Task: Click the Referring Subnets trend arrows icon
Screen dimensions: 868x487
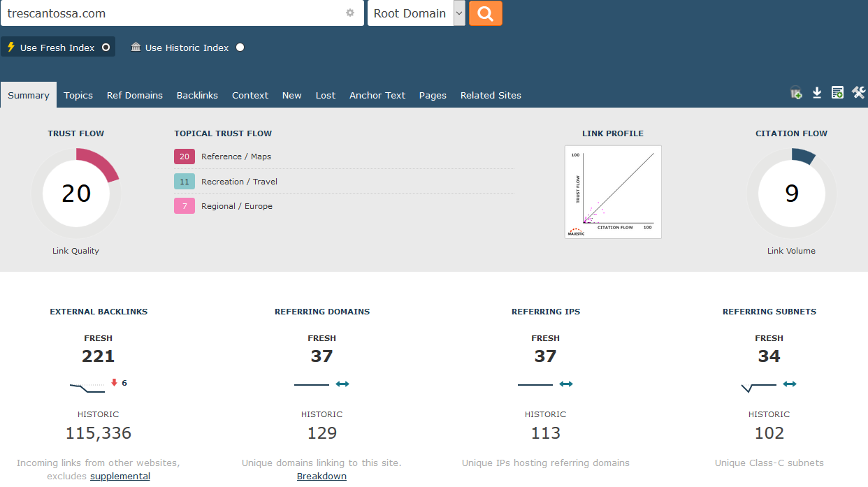Action: (x=790, y=384)
